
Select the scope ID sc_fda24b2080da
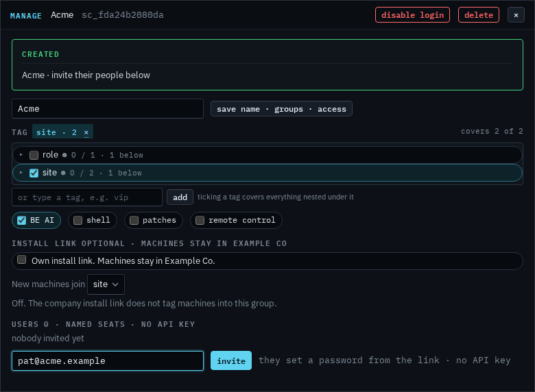[123, 15]
